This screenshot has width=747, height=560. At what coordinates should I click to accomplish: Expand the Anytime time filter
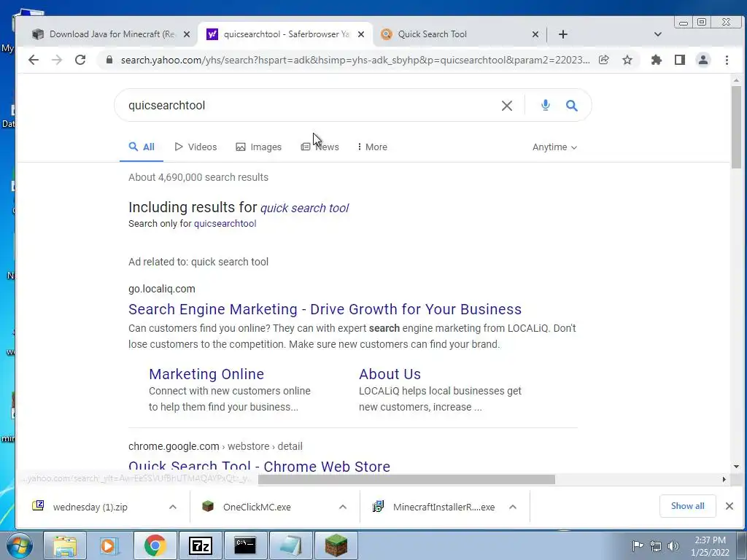click(554, 147)
